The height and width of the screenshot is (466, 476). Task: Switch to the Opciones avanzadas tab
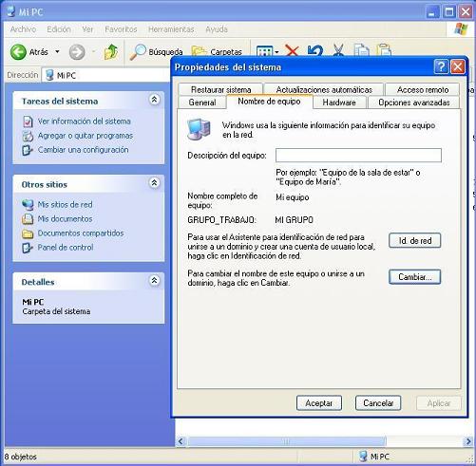414,103
